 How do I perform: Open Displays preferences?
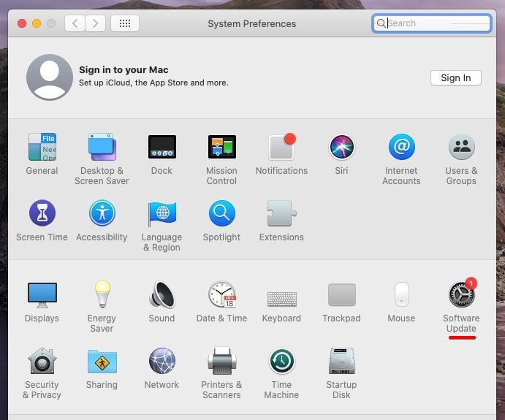coord(42,295)
